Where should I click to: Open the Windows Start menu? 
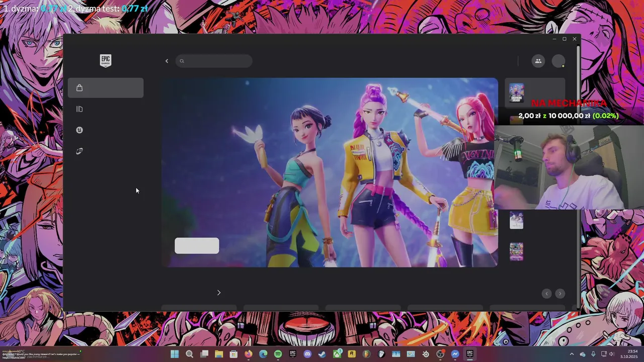point(174,354)
